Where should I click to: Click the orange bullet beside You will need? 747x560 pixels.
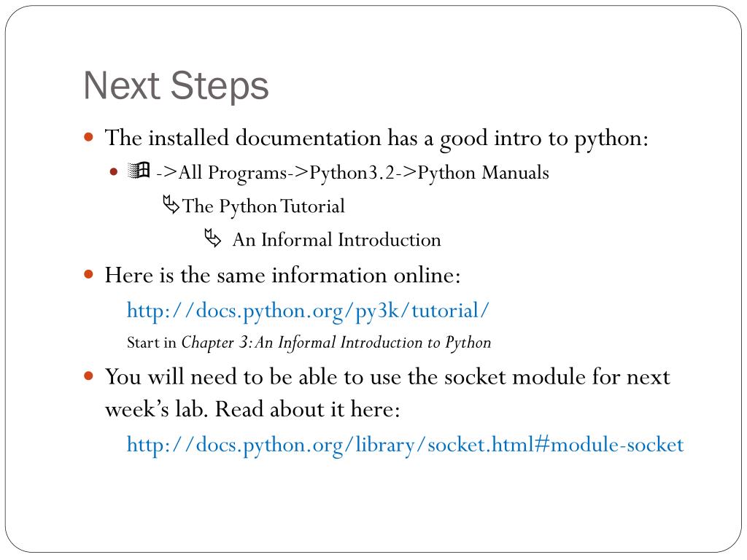pos(88,376)
